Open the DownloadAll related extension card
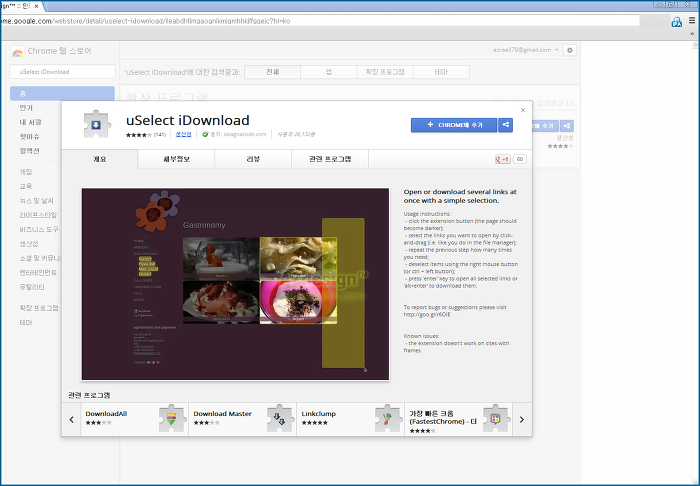Image resolution: width=700 pixels, height=486 pixels. pos(134,419)
